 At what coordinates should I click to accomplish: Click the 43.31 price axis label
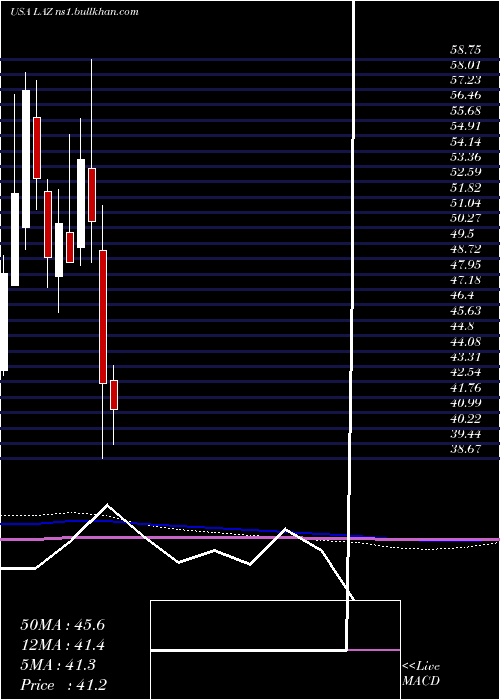click(x=465, y=357)
